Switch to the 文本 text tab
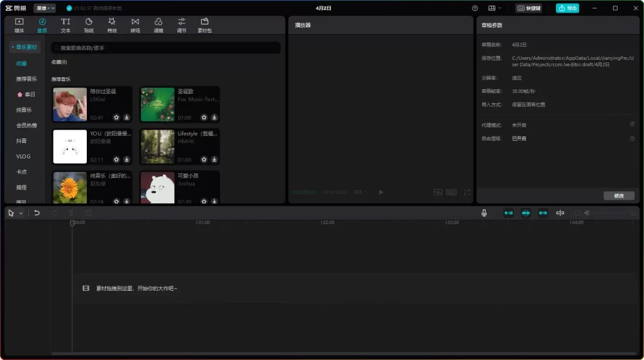 pos(65,25)
